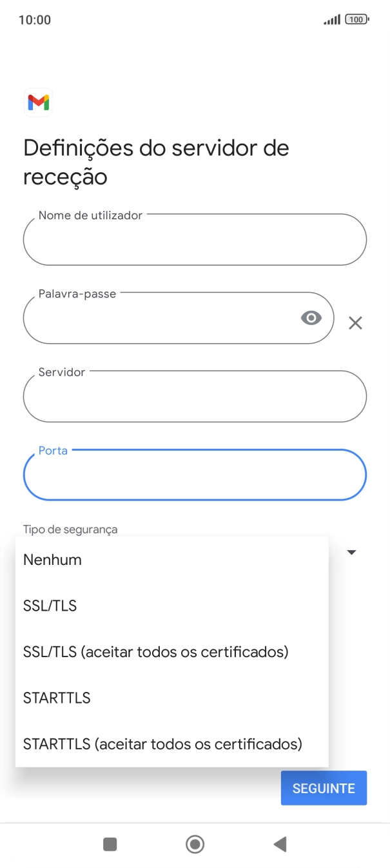Click the SEGUINTE button
This screenshot has width=390, height=868.
click(324, 787)
